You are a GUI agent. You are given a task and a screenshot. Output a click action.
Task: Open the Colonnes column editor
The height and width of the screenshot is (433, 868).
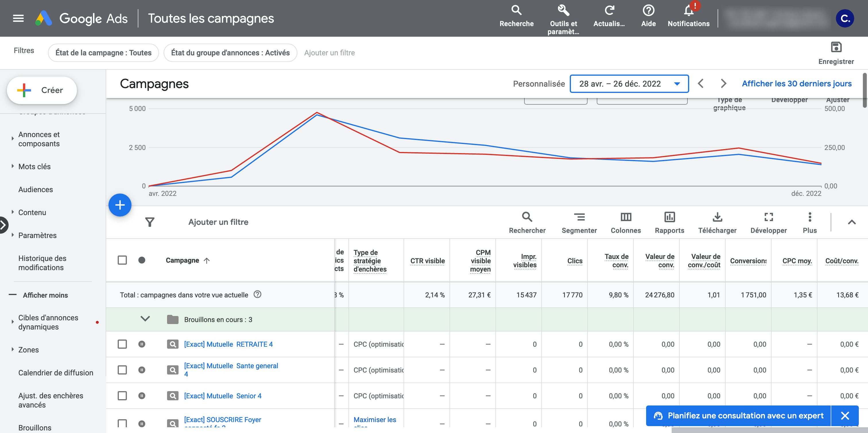[x=626, y=217]
